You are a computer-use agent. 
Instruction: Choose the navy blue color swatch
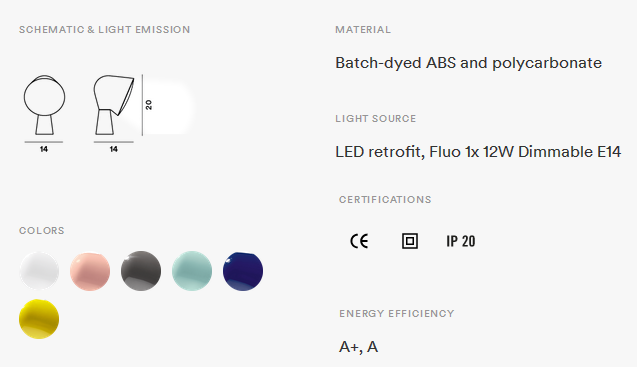coord(243,271)
